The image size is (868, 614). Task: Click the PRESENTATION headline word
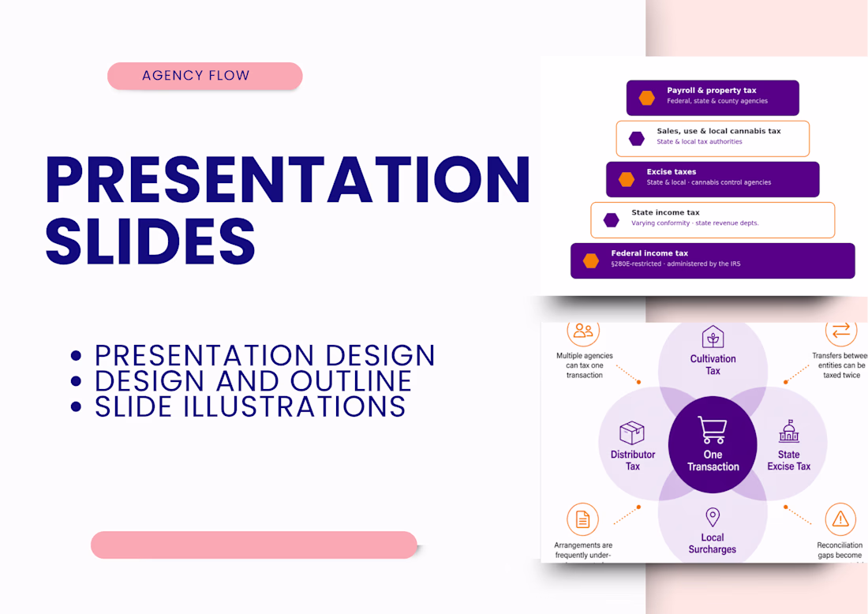tap(288, 180)
